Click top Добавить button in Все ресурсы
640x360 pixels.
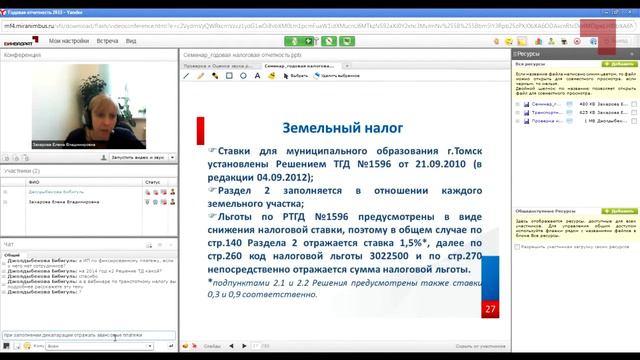pos(619,64)
